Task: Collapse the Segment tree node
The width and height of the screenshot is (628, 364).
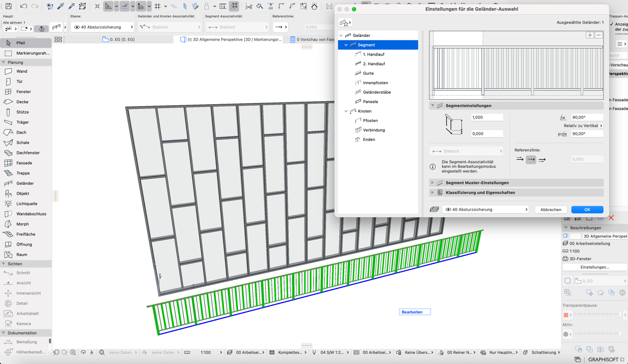Action: click(x=346, y=45)
